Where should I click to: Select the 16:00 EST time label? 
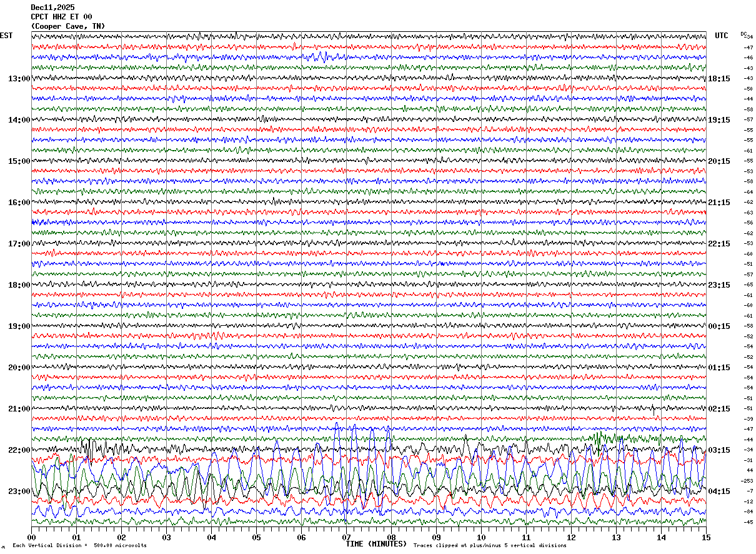pyautogui.click(x=19, y=203)
